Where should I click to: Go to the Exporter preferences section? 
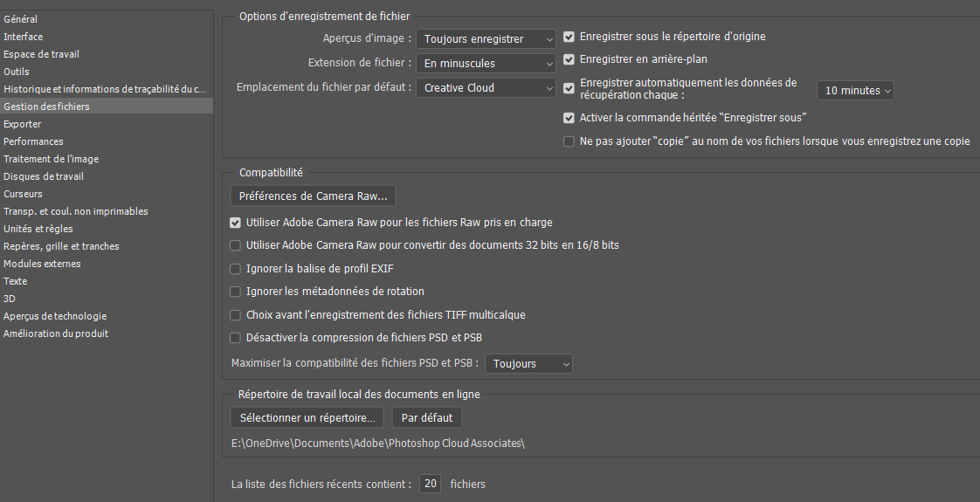23,124
